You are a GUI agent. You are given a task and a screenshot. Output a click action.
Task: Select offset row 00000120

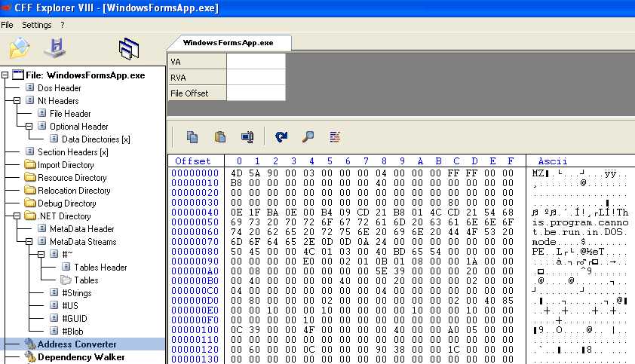[x=195, y=350]
